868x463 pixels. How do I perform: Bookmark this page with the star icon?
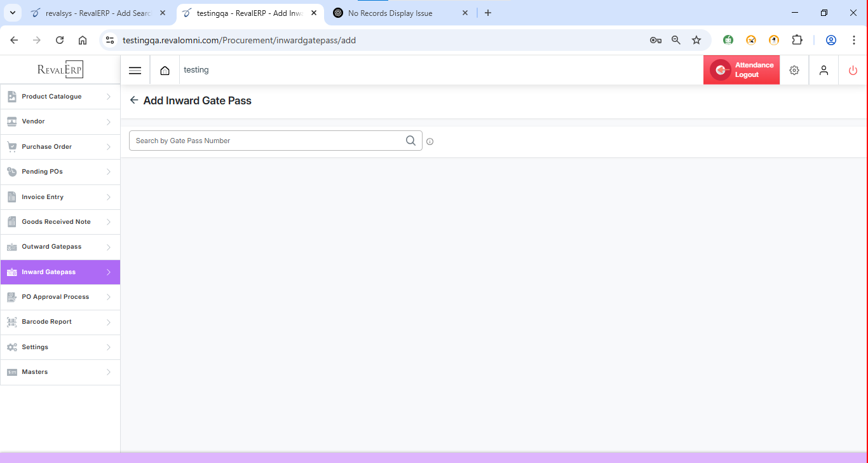click(x=696, y=40)
